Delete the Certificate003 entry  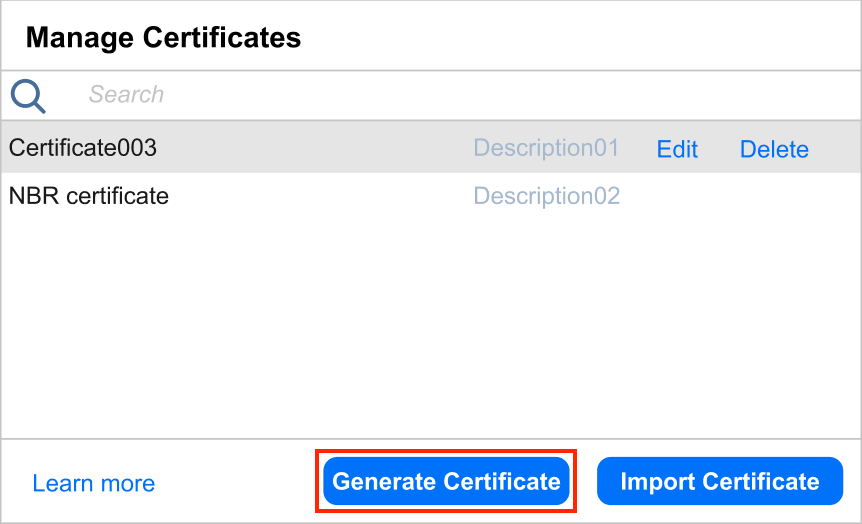click(774, 149)
